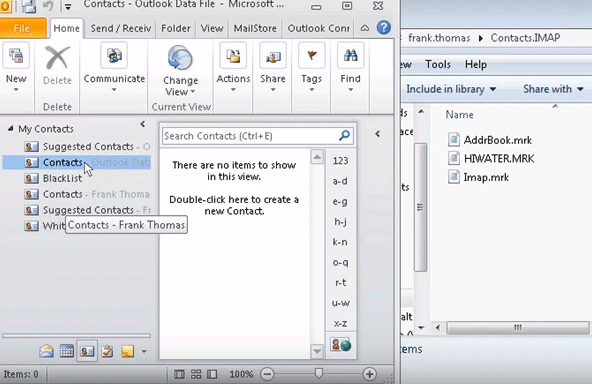The width and height of the screenshot is (592, 384).
Task: Click the Reading view icon in status bar
Action: pyautogui.click(x=212, y=374)
